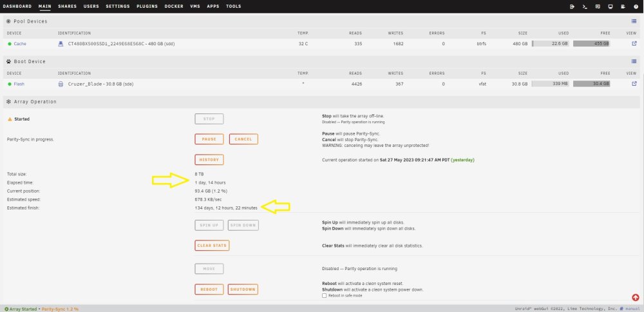Click the Flash green status indicator
The width and height of the screenshot is (644, 312).
(x=10, y=84)
